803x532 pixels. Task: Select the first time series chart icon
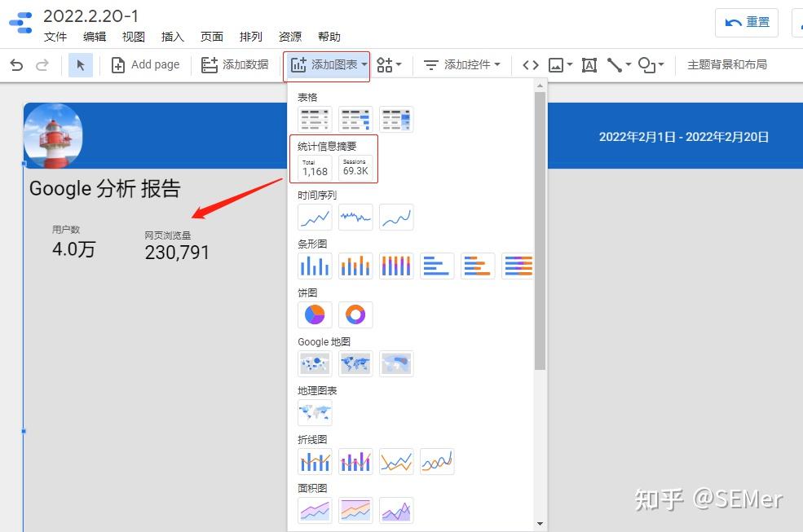click(315, 217)
